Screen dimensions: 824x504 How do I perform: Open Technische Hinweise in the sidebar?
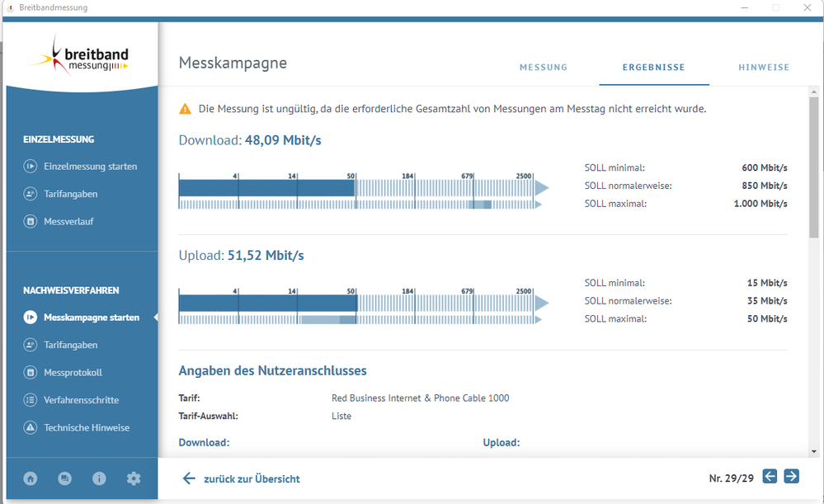point(87,428)
